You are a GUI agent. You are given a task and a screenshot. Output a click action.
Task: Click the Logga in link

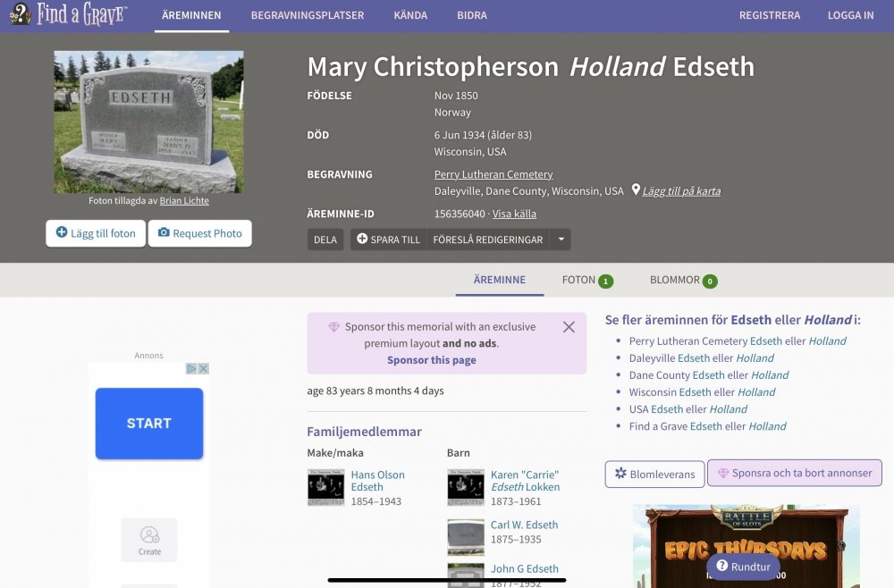pyautogui.click(x=850, y=15)
